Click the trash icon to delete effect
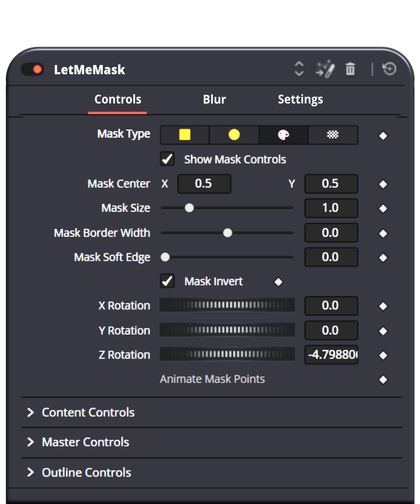The width and height of the screenshot is (420, 504). click(350, 69)
